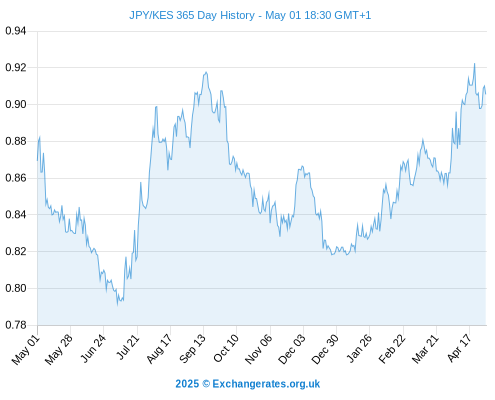This screenshot has height=400, width=495.
Task: Select the Jun 24 x-axis label
Action: [93, 349]
